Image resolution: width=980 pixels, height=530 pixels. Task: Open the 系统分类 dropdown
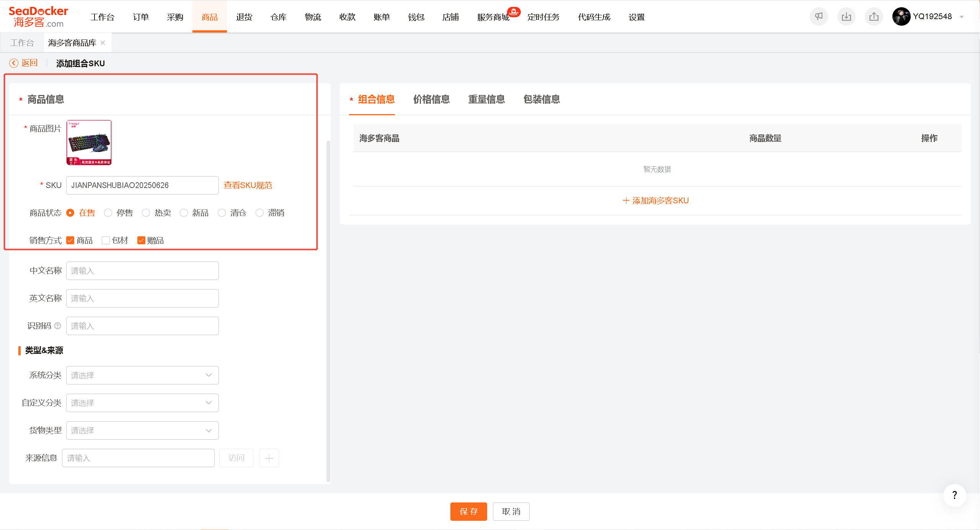tap(142, 375)
